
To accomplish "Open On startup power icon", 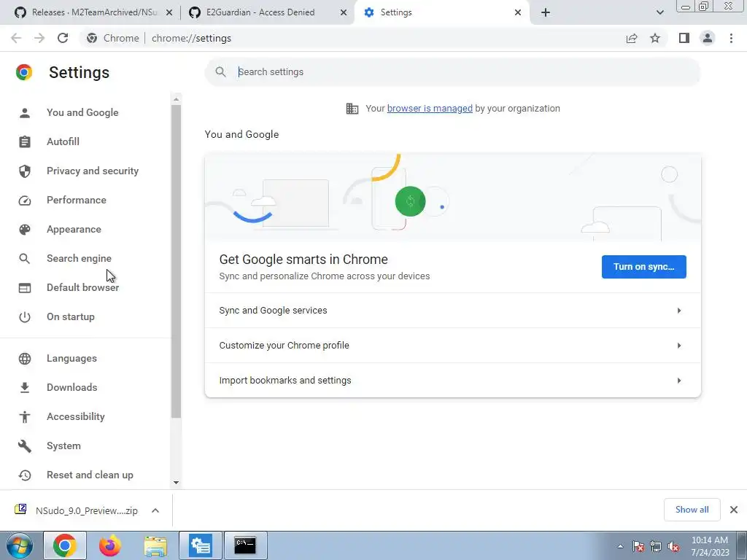I will click(x=25, y=317).
